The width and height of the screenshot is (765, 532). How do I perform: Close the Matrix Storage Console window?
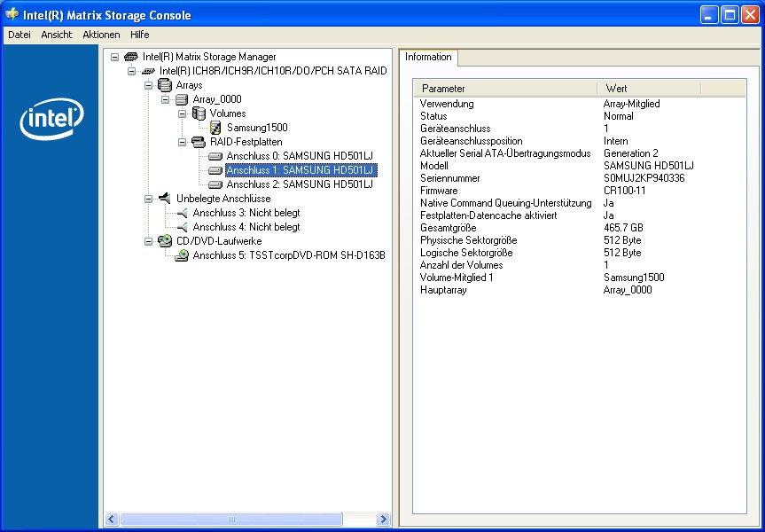coord(750,15)
